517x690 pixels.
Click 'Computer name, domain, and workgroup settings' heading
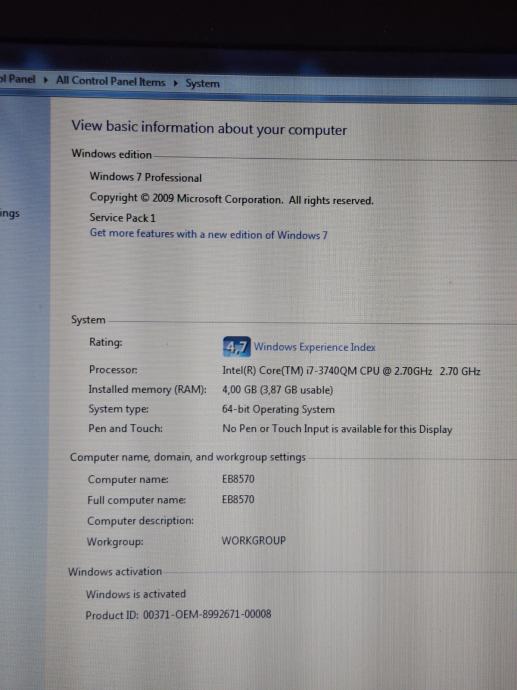tap(188, 457)
